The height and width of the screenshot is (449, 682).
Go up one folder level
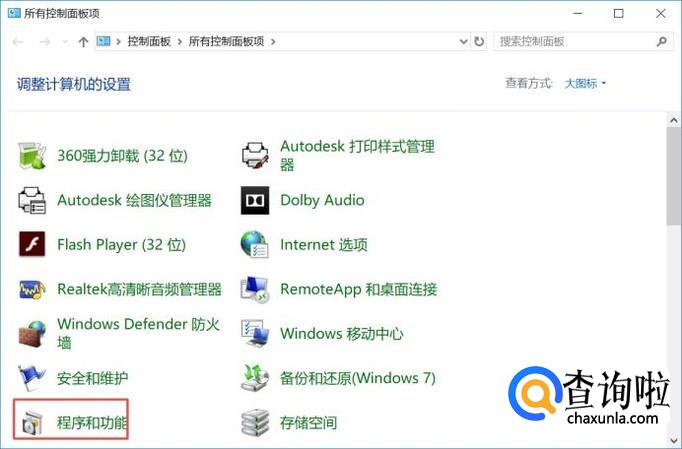tap(83, 42)
